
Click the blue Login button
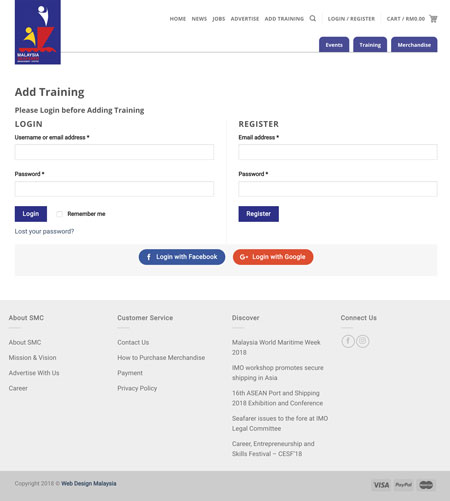[x=31, y=214]
